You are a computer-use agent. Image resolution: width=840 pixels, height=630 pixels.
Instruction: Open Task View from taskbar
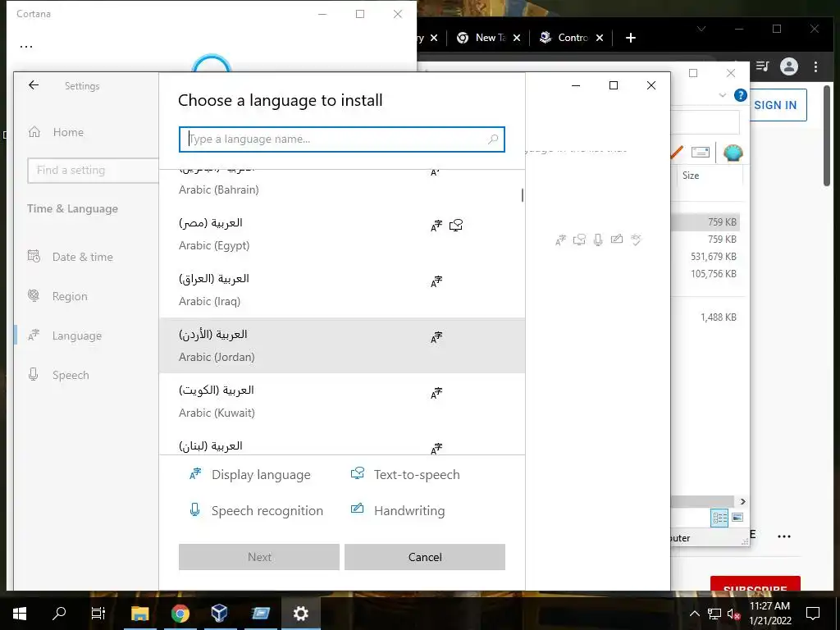pos(98,613)
